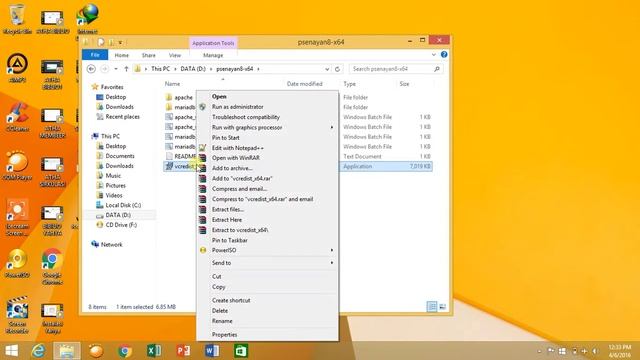This screenshot has height=360, width=640.
Task: Switch to the View ribbon tab
Action: (x=175, y=55)
